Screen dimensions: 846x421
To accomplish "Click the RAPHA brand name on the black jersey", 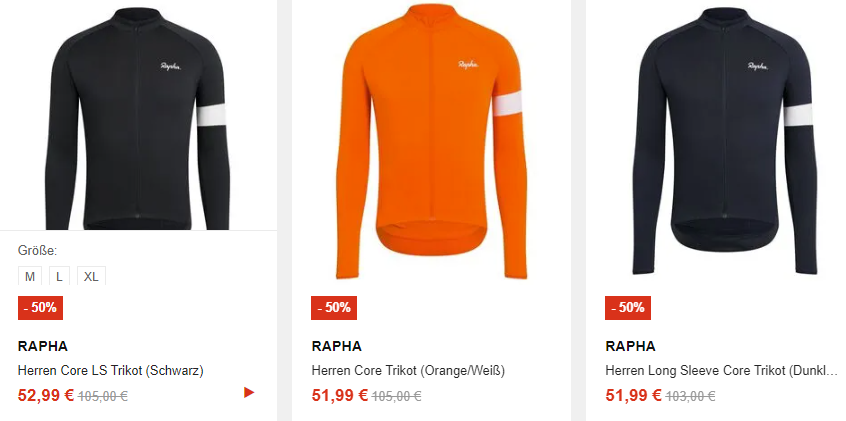I will [x=43, y=346].
